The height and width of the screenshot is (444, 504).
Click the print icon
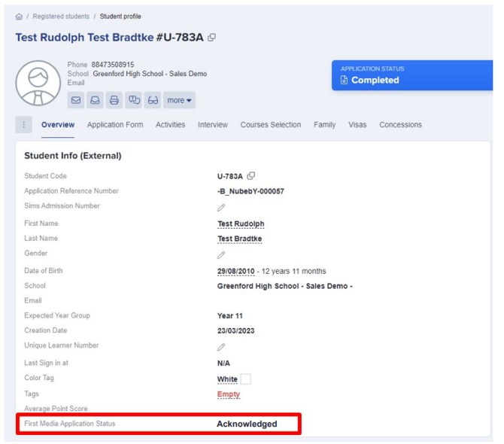pos(114,100)
